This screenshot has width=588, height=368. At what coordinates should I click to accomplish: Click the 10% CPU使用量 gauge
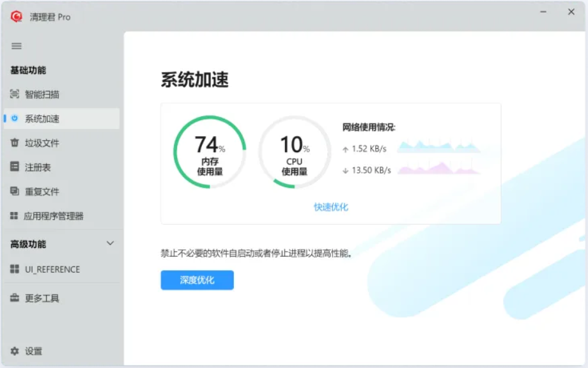(295, 152)
